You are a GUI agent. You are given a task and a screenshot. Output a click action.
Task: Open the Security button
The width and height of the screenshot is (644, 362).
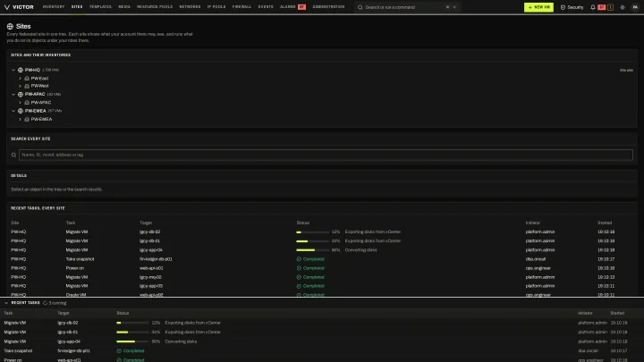tap(572, 7)
